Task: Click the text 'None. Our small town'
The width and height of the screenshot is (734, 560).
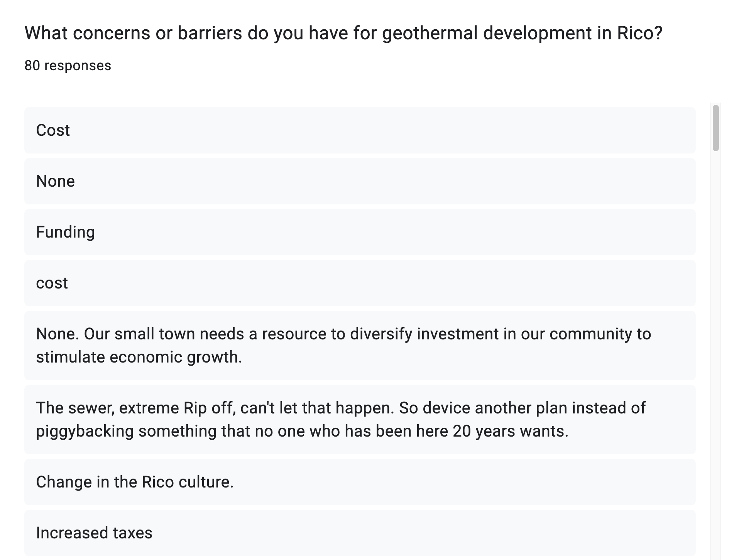Action: pyautogui.click(x=115, y=334)
